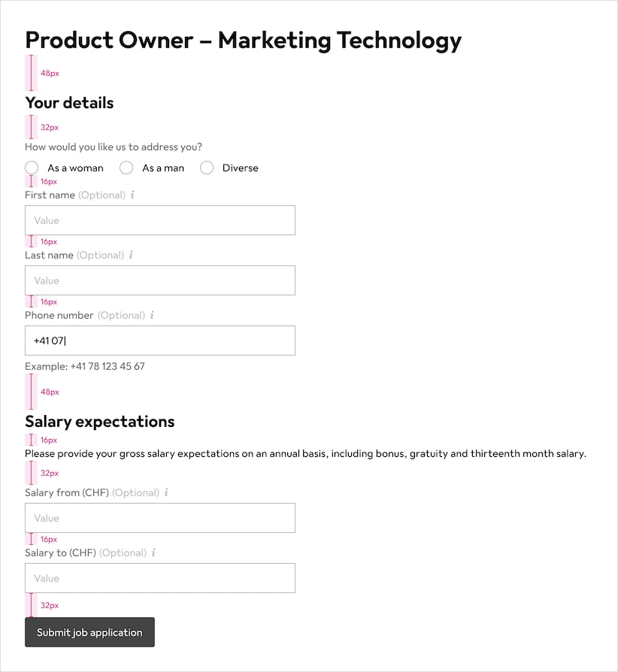Pick the "Diverse" radio option
Screen dimensions: 618x672
(207, 168)
